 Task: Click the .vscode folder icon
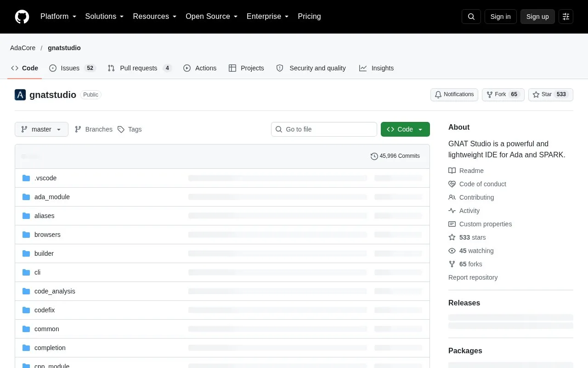click(x=26, y=178)
